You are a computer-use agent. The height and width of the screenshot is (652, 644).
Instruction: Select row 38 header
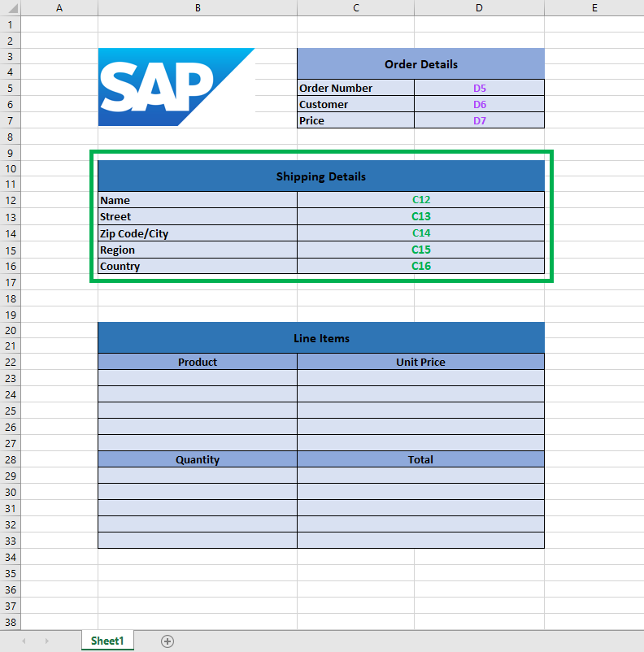[11, 622]
